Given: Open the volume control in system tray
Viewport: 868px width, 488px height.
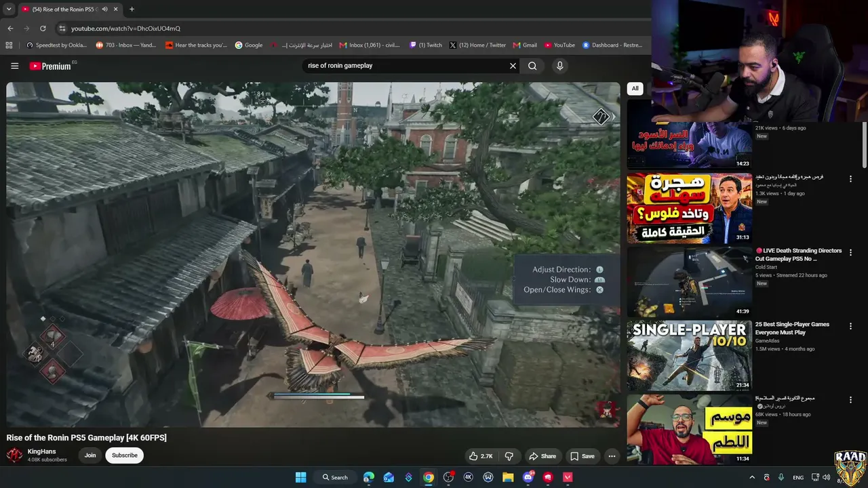Looking at the screenshot, I should (826, 477).
